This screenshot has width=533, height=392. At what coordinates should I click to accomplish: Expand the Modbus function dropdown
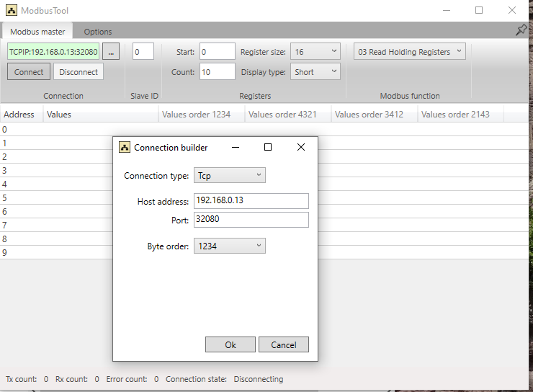(410, 52)
